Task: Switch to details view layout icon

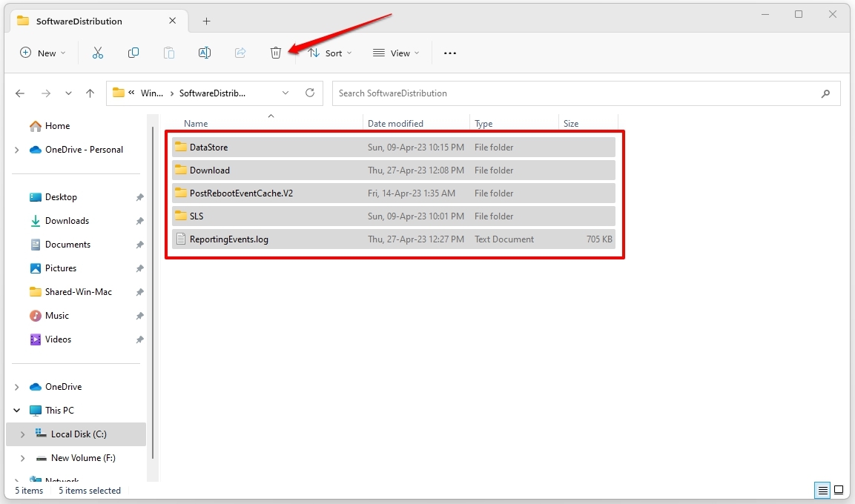Action: pos(822,491)
